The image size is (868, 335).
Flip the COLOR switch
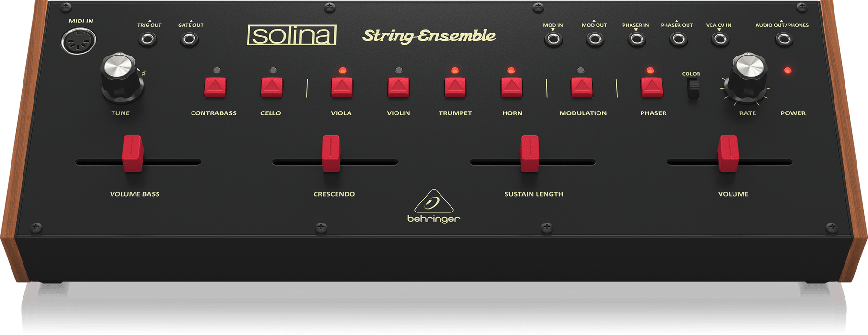[x=693, y=89]
